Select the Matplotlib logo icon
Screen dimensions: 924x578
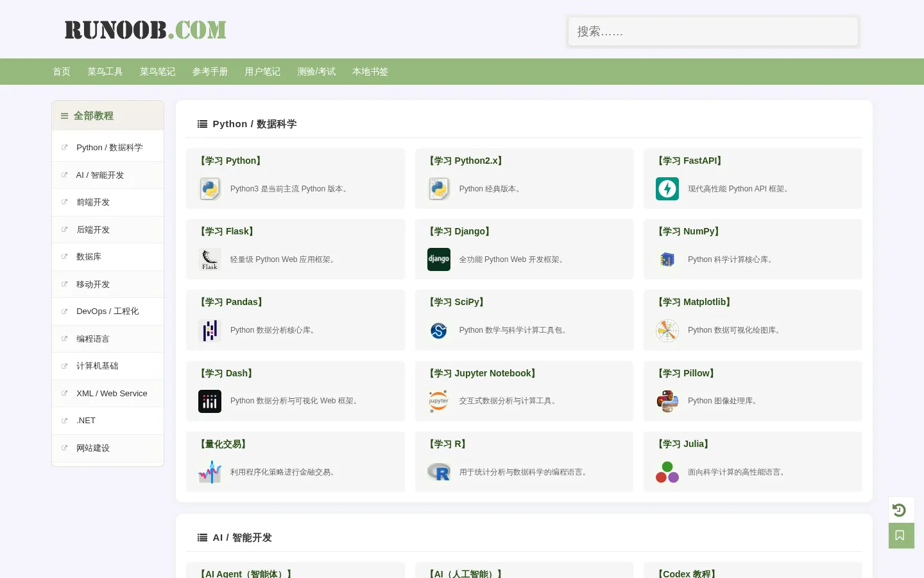[667, 330]
